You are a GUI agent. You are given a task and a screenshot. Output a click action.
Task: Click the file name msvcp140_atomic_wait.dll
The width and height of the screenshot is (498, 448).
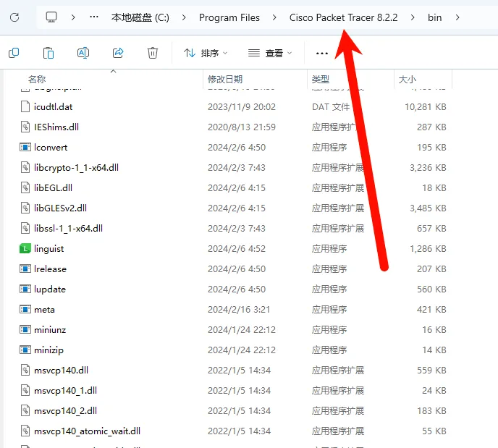[x=87, y=431]
